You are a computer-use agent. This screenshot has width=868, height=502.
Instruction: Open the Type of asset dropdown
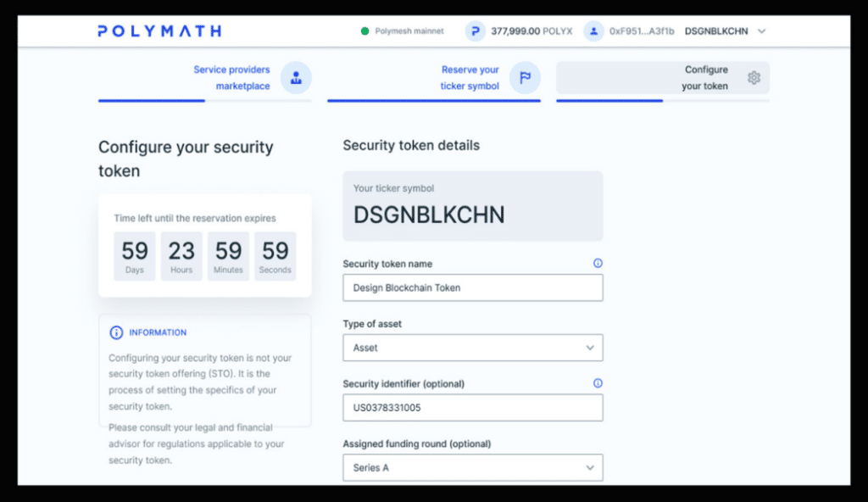tap(472, 348)
